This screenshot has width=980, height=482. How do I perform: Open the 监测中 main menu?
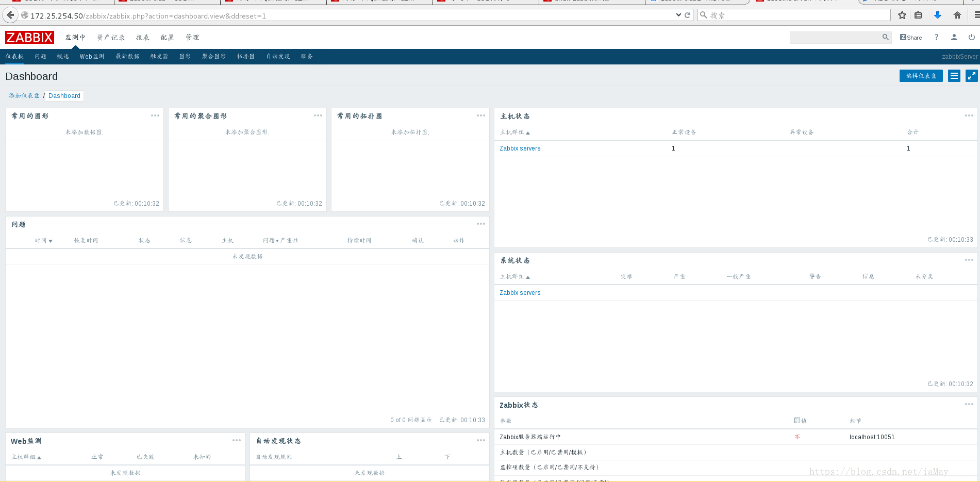[75, 37]
